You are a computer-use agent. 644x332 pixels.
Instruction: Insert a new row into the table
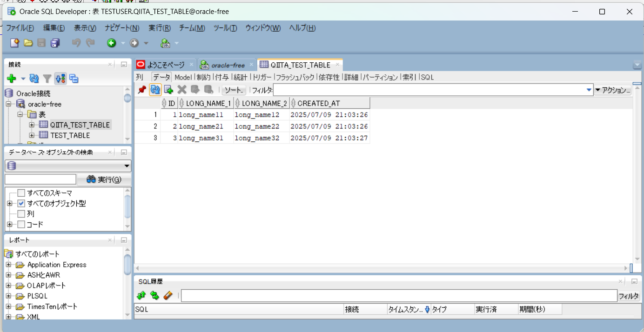168,90
